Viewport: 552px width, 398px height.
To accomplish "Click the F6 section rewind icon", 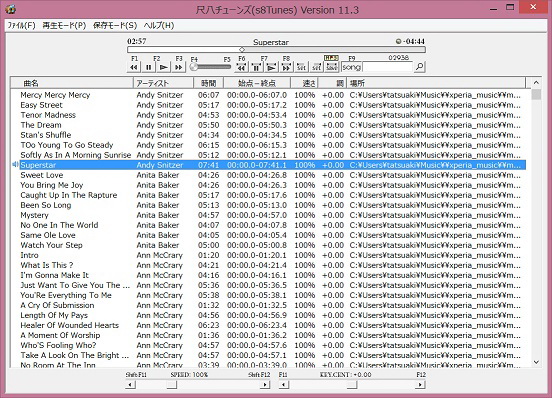I will (242, 67).
